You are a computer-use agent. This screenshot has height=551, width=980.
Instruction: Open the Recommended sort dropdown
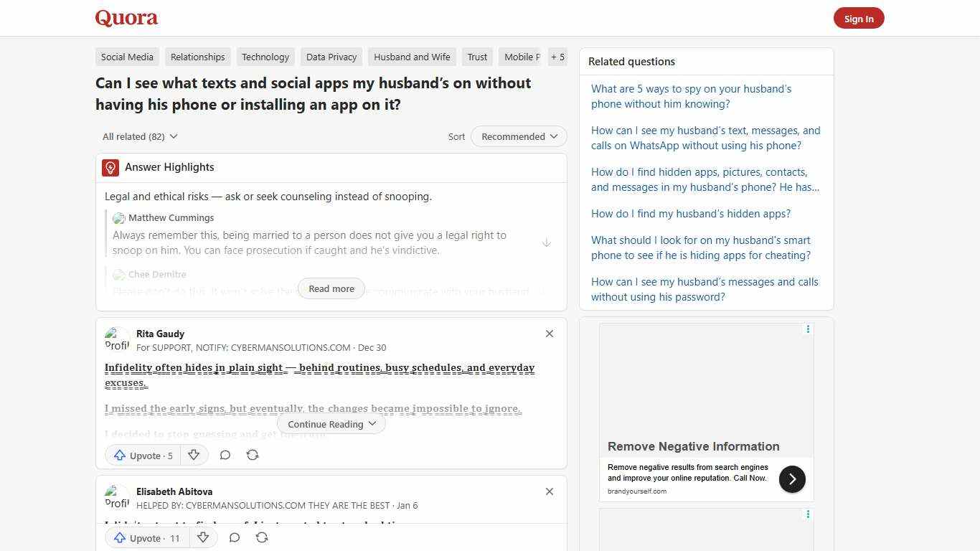pos(518,136)
